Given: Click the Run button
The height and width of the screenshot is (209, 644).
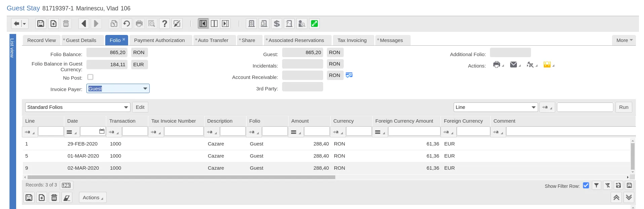Looking at the screenshot, I should point(623,107).
